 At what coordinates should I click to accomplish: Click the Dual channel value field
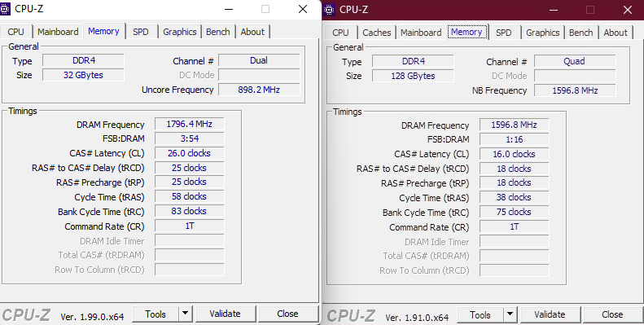click(x=259, y=60)
